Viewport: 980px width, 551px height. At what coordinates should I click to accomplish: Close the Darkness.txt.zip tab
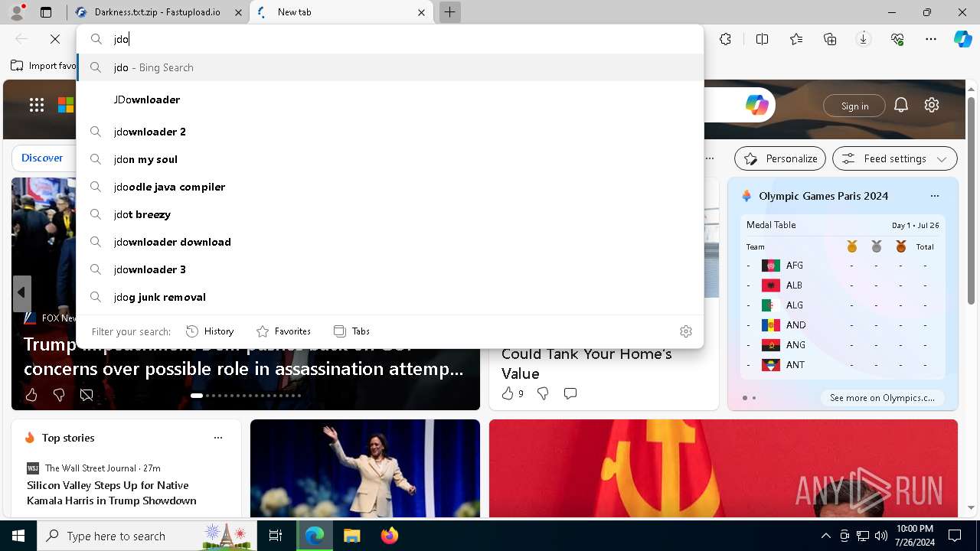click(238, 12)
